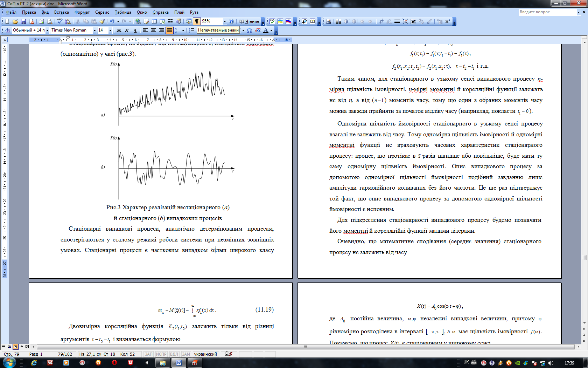Open the Styles and Formatting pane

(7, 30)
